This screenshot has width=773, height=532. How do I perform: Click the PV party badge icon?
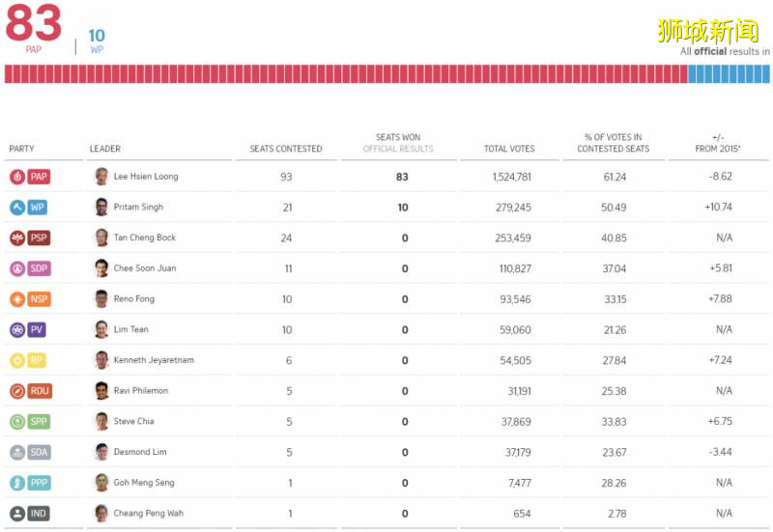pos(28,330)
